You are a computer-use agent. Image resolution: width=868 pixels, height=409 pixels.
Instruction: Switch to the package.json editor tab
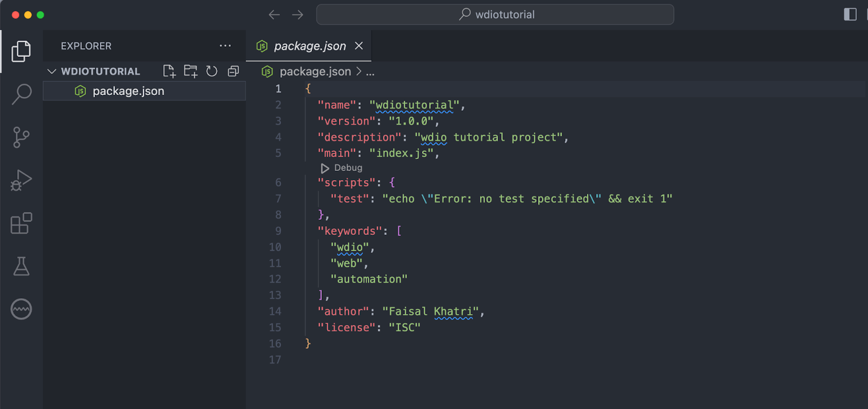pyautogui.click(x=310, y=46)
